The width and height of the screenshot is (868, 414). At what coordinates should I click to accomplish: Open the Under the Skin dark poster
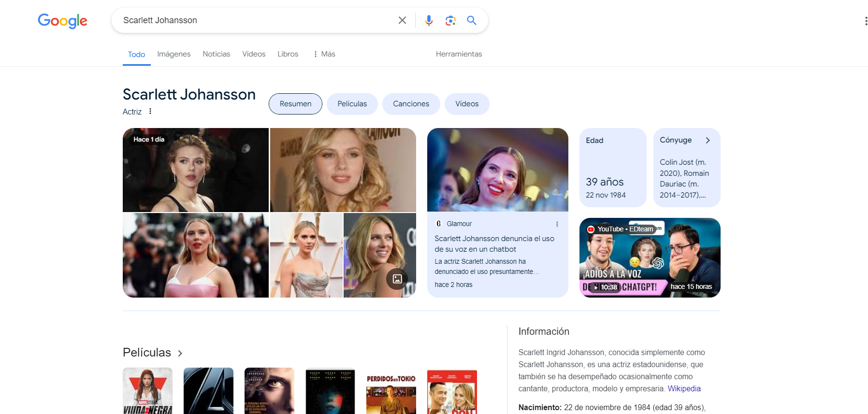point(330,391)
